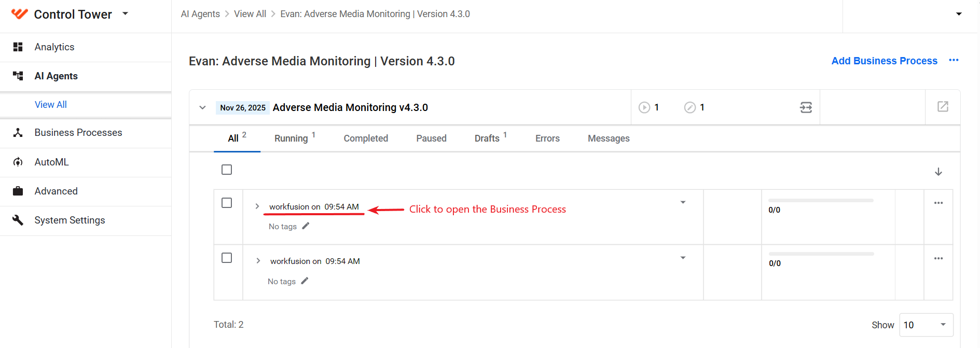Click the Analytics dashboard icon
Viewport: 980px width, 348px height.
pyautogui.click(x=18, y=47)
